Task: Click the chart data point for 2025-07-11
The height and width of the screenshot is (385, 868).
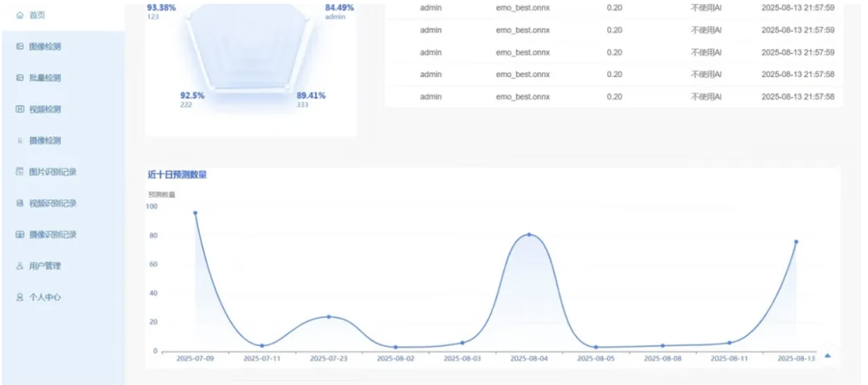Action: 262,346
